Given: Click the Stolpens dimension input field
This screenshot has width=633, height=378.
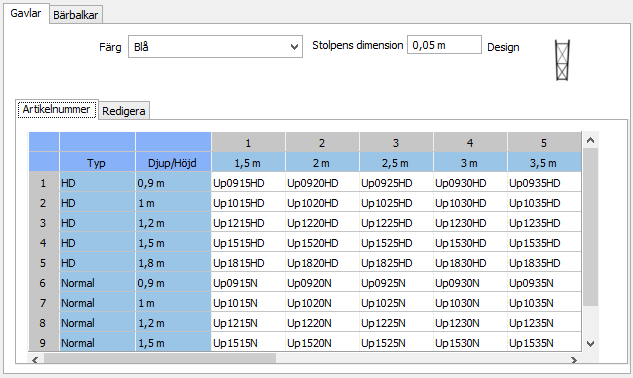Looking at the screenshot, I should (444, 45).
